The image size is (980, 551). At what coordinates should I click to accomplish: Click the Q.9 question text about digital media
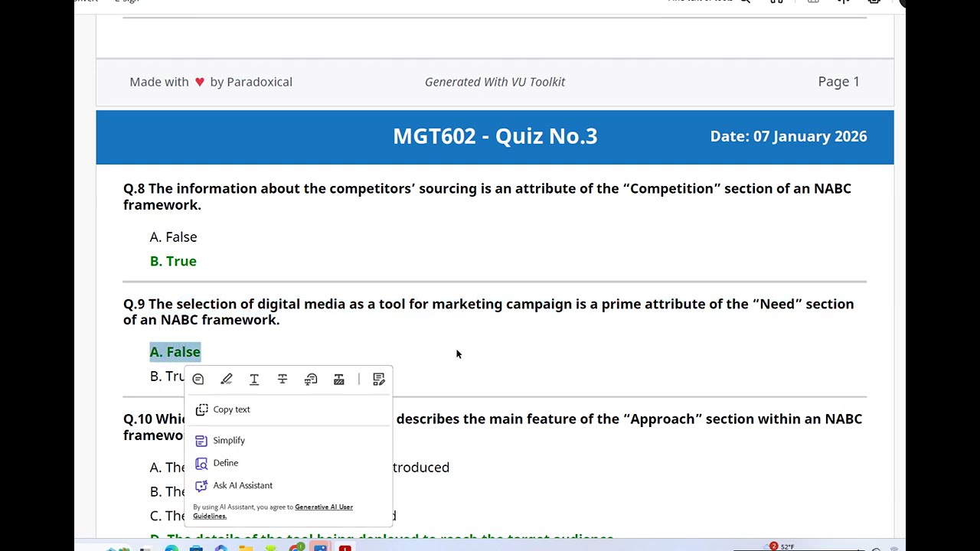tap(488, 311)
